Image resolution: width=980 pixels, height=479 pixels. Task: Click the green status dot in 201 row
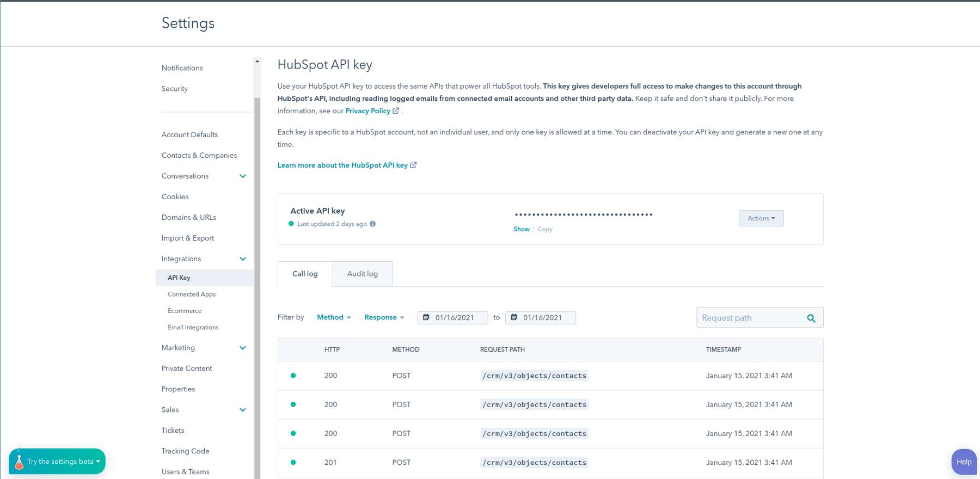click(x=293, y=462)
